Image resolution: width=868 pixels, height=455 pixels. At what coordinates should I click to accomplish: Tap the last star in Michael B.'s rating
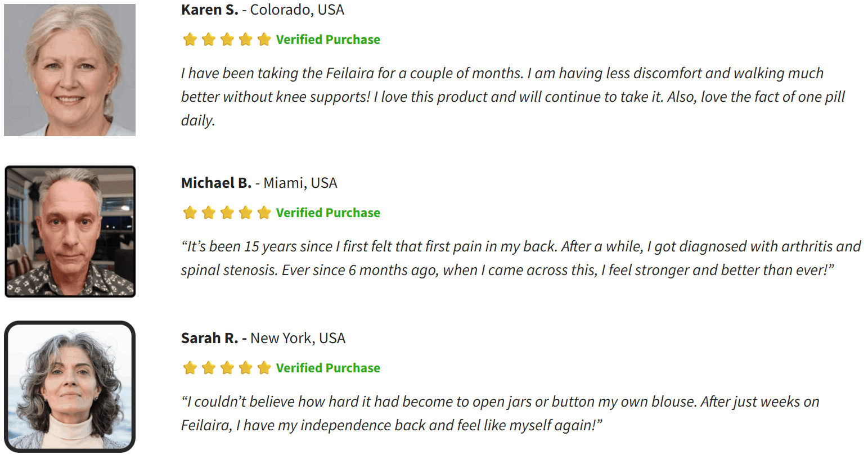264,213
